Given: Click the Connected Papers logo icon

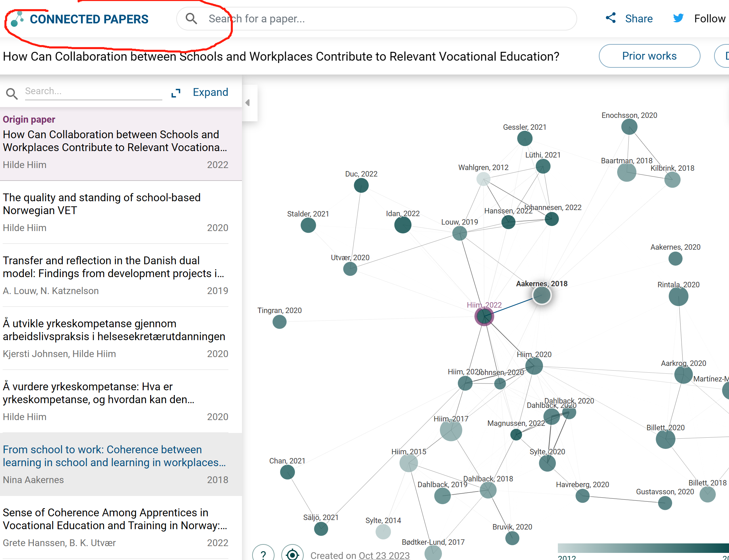Looking at the screenshot, I should [x=17, y=19].
